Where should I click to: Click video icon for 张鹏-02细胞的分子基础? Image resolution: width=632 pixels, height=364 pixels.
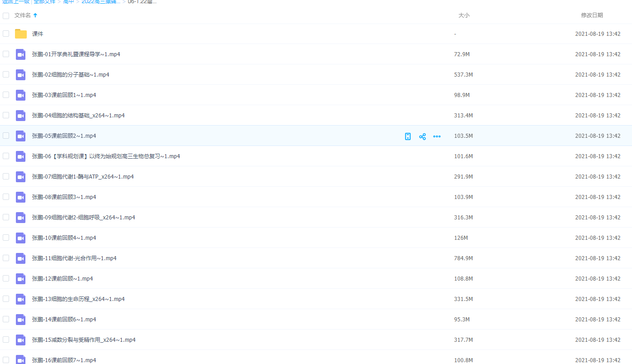[x=21, y=75]
